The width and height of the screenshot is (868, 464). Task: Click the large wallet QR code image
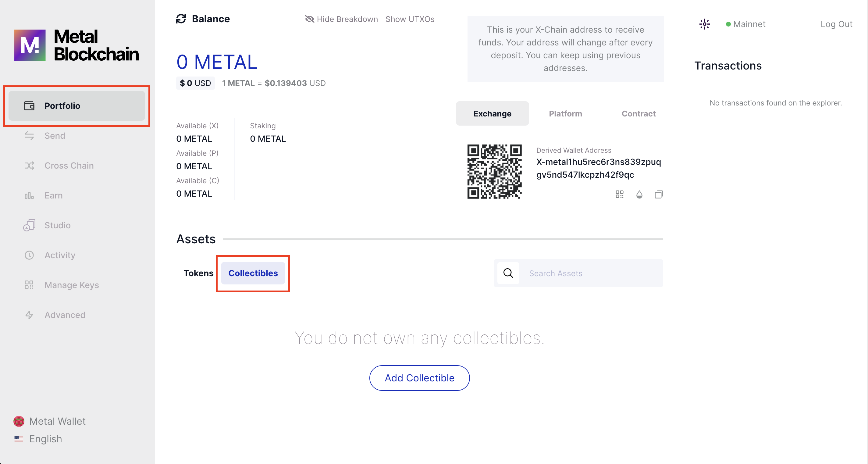[x=494, y=172]
